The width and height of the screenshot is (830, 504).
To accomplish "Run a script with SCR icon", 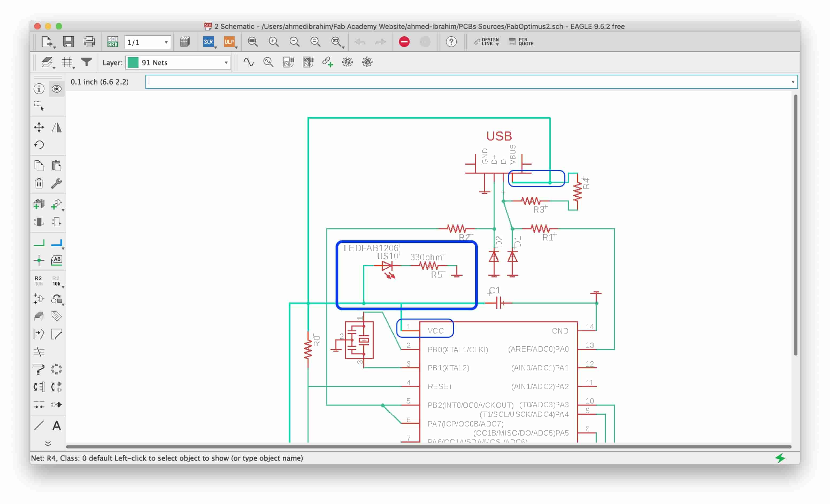I will pyautogui.click(x=209, y=42).
